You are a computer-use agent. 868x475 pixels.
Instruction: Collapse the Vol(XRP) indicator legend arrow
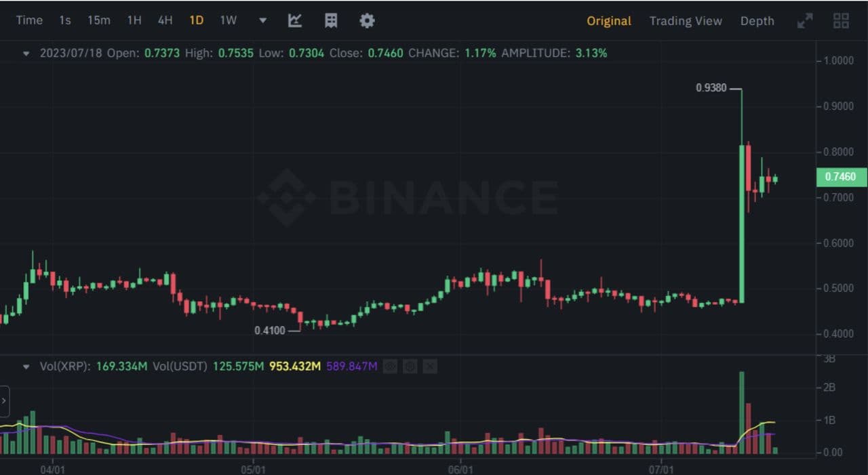pos(26,367)
